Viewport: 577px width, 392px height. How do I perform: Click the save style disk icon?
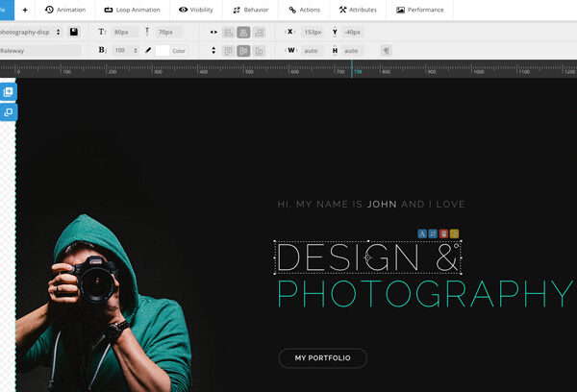coord(74,32)
